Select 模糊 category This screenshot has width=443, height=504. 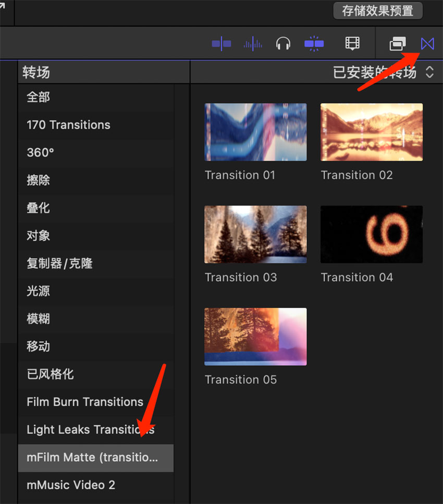(x=96, y=319)
